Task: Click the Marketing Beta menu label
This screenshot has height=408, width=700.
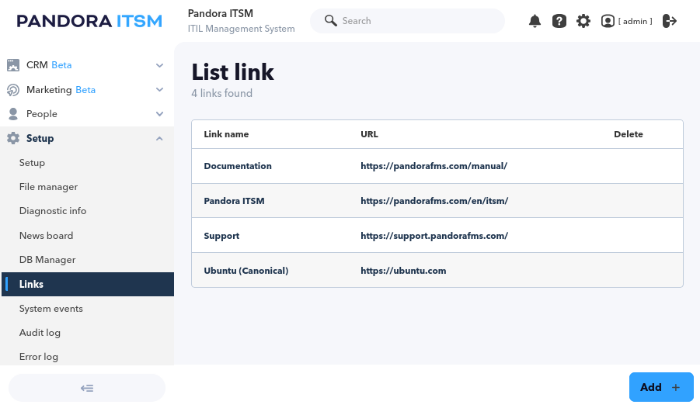Action: point(61,90)
